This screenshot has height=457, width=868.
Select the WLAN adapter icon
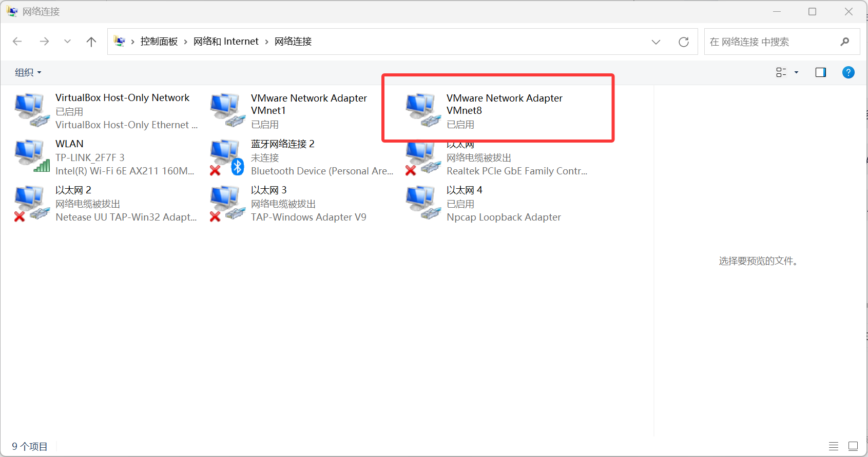coord(32,156)
